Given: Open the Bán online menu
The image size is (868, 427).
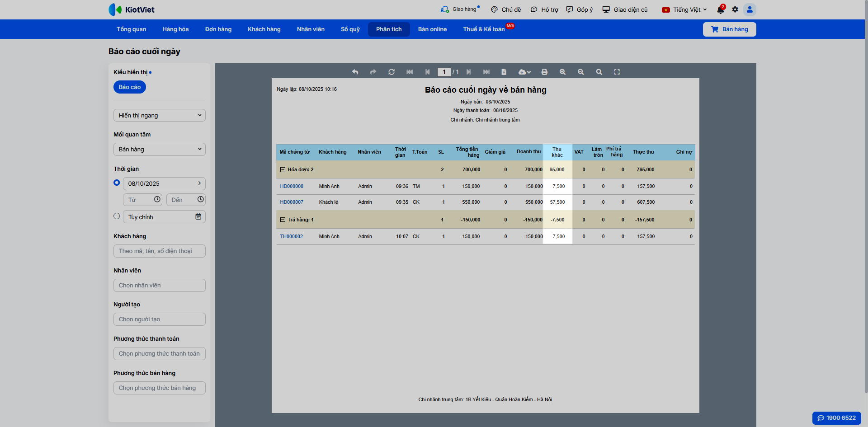Looking at the screenshot, I should pyautogui.click(x=432, y=29).
